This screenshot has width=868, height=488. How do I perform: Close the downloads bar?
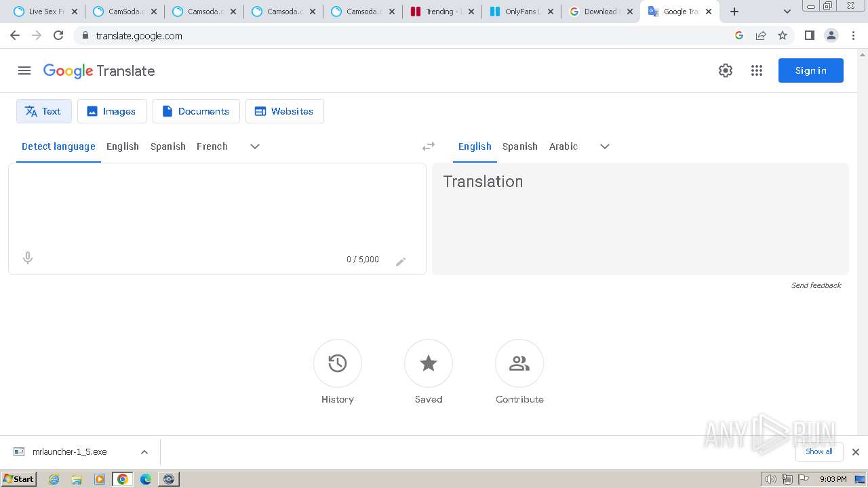coord(856,452)
